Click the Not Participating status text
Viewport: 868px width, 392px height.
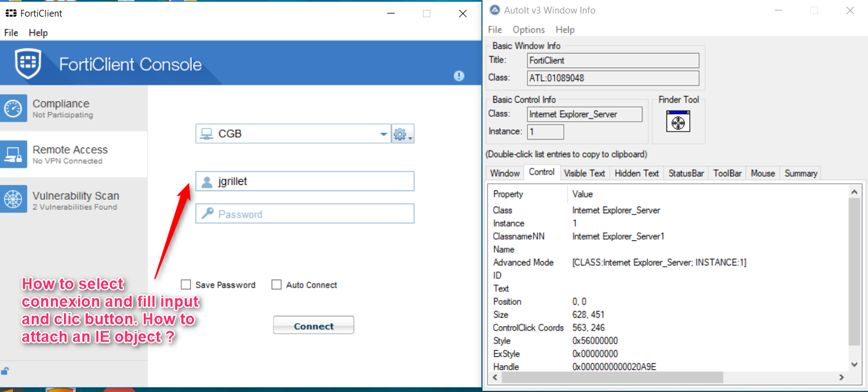tap(63, 115)
